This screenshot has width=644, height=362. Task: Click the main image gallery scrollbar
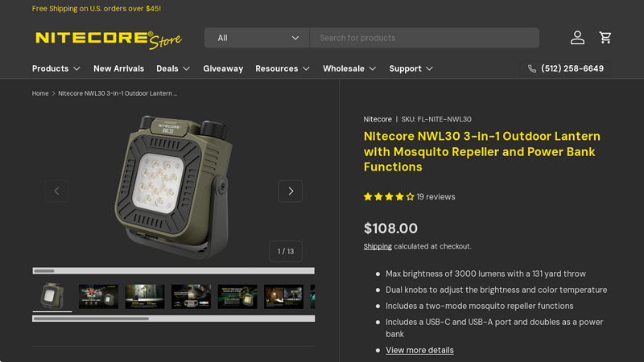pos(174,271)
